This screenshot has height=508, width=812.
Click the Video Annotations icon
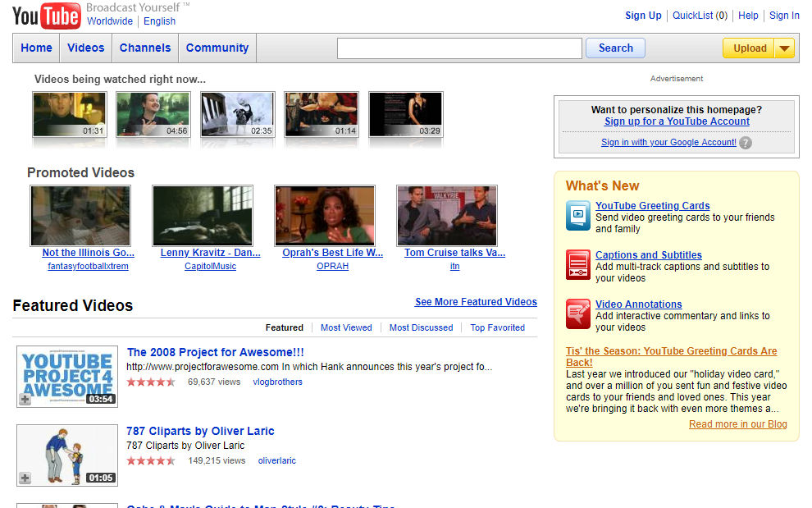(578, 313)
